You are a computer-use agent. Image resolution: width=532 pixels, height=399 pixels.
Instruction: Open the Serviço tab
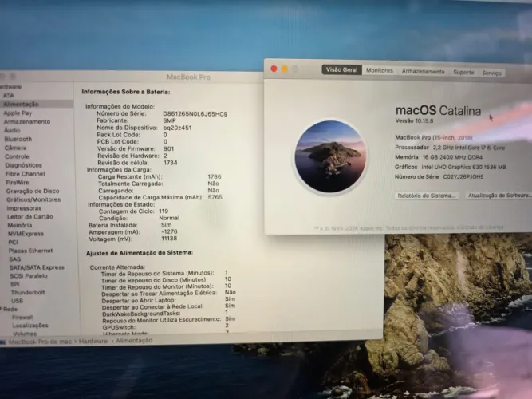[x=491, y=73]
